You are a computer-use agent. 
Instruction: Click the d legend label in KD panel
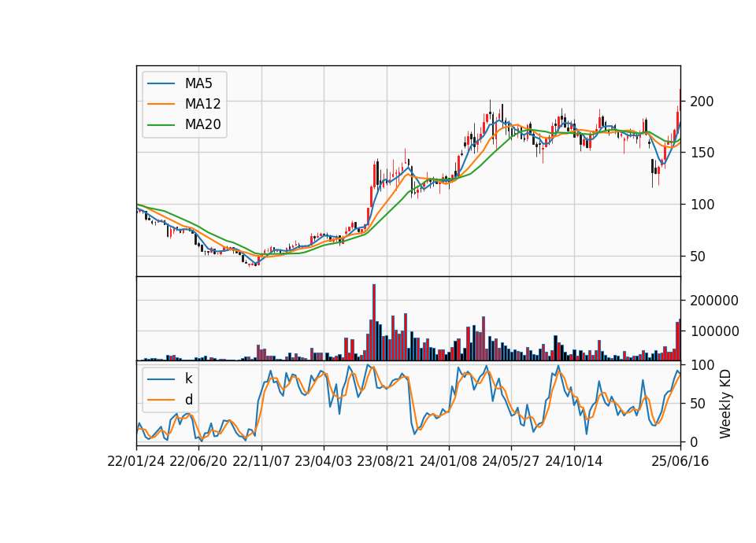[x=189, y=400]
